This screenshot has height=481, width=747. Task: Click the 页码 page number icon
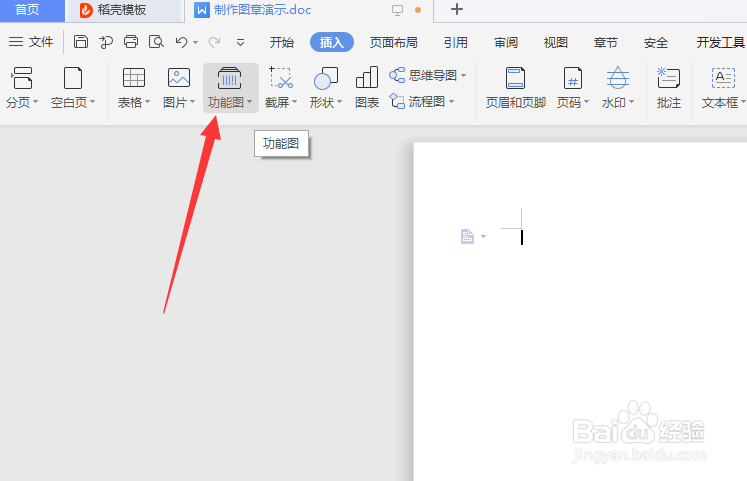coord(572,78)
